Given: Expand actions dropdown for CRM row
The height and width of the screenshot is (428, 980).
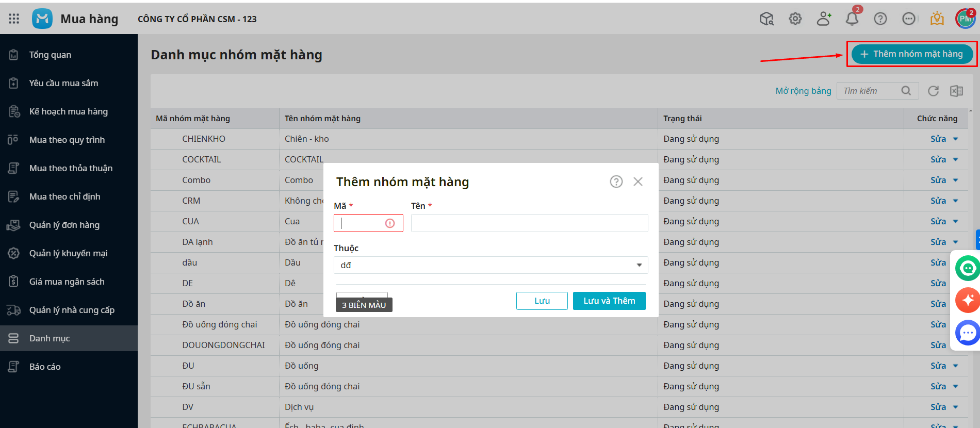Looking at the screenshot, I should point(955,201).
